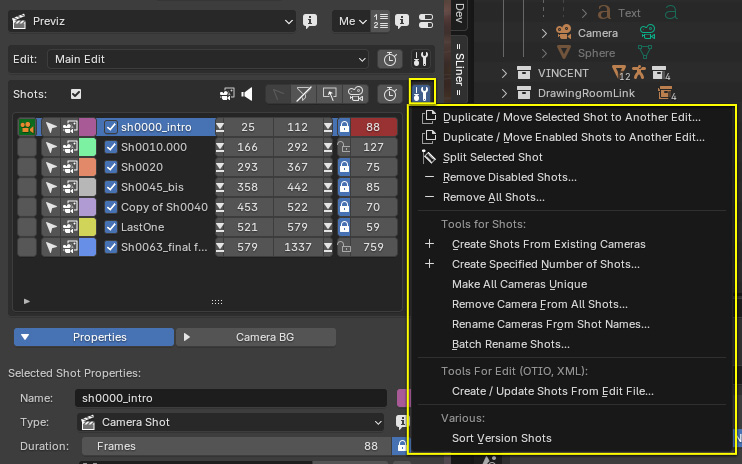Click the stopwatch icon beside Main Edit

(390, 59)
